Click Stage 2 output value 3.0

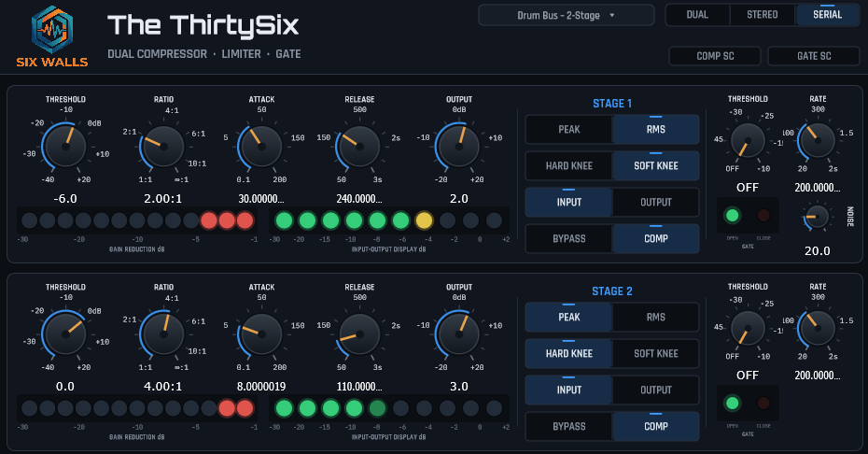(458, 387)
